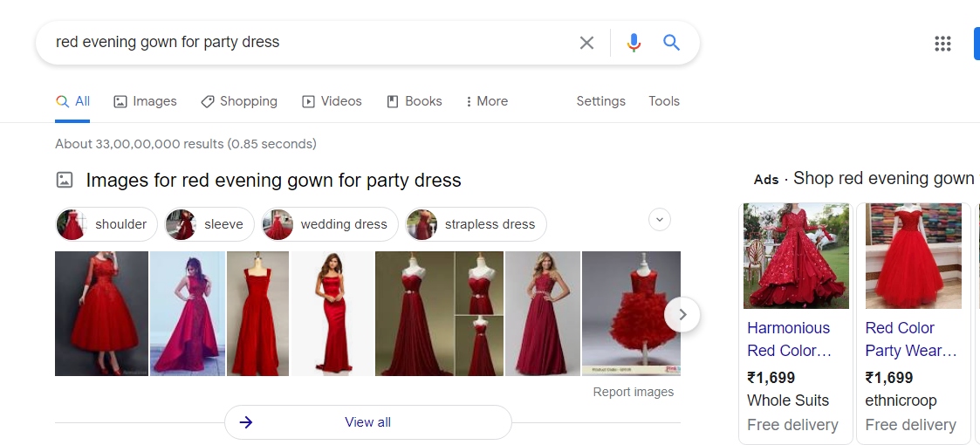The height and width of the screenshot is (445, 980).
Task: Open the More search categories menu
Action: point(487,101)
